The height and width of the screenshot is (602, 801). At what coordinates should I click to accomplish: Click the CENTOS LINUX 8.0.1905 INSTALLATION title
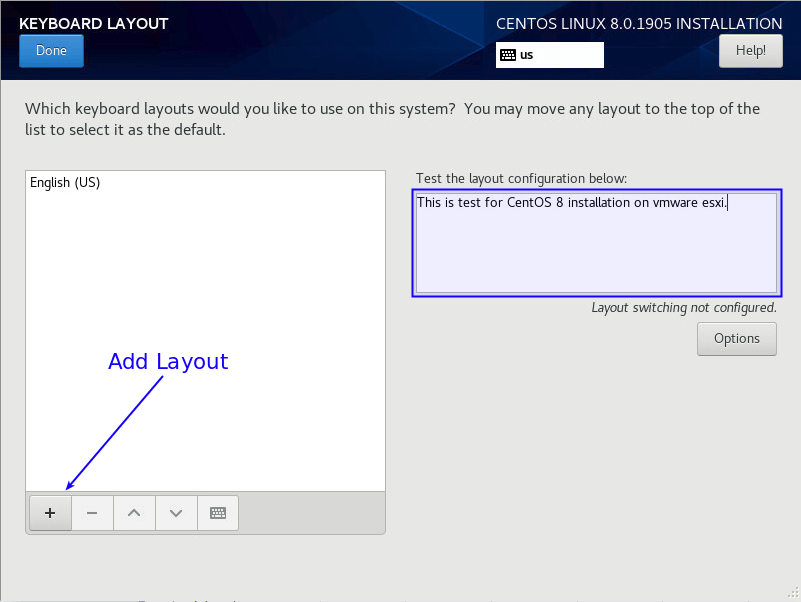point(639,23)
